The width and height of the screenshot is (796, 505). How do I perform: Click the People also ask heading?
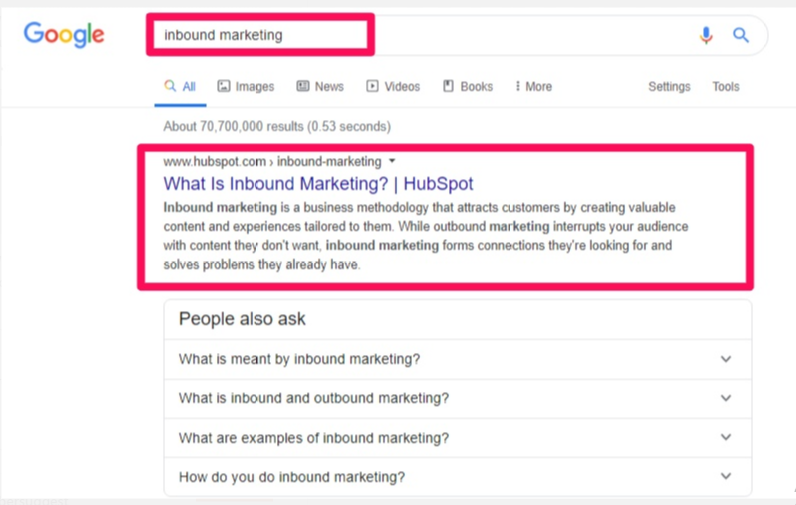pyautogui.click(x=242, y=319)
